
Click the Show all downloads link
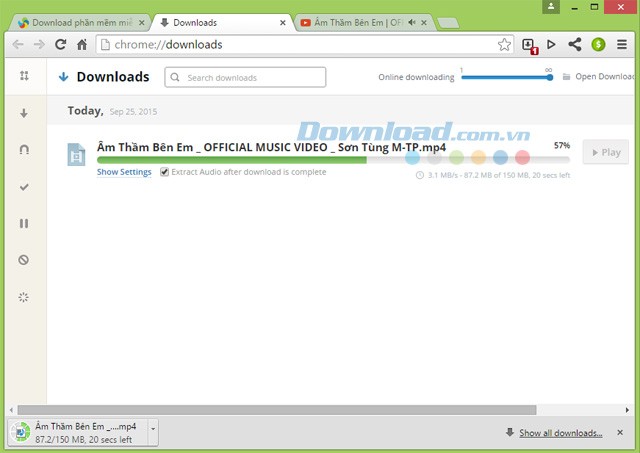click(560, 433)
